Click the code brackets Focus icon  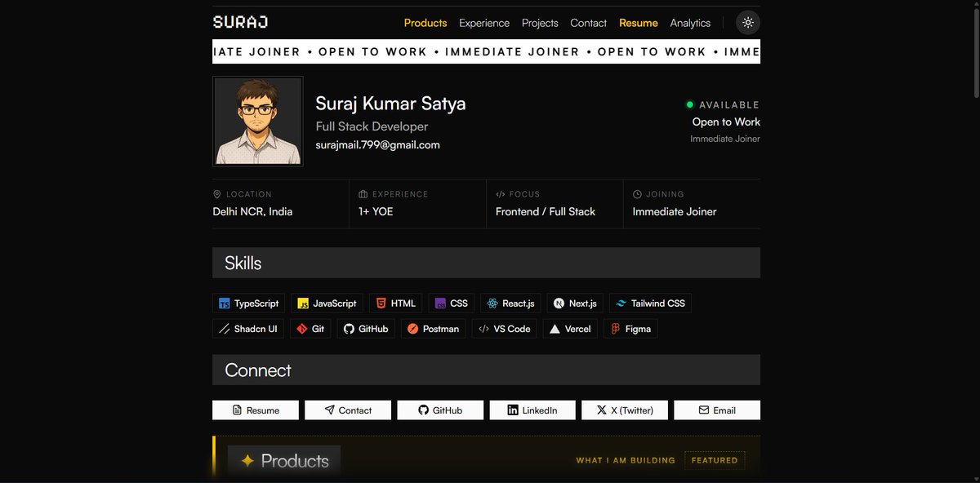[x=501, y=194]
